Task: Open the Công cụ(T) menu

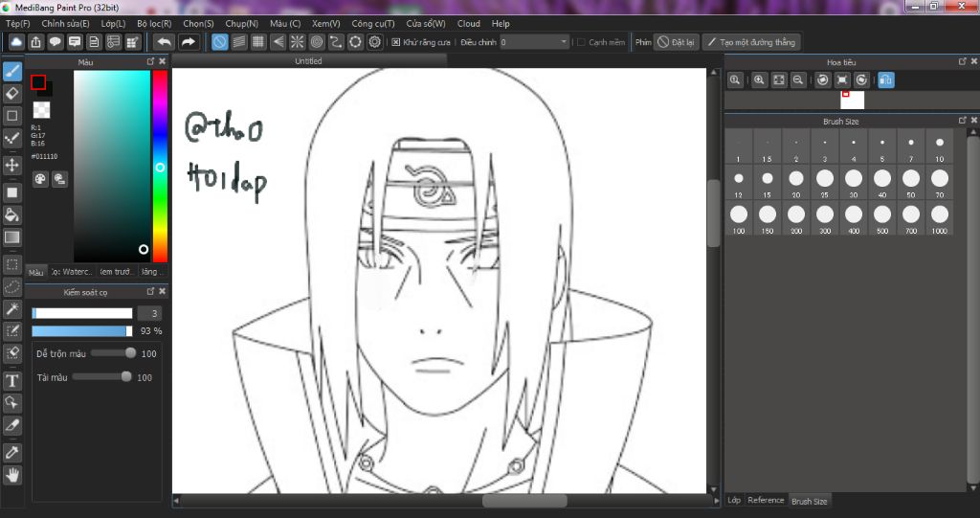Action: 373,23
